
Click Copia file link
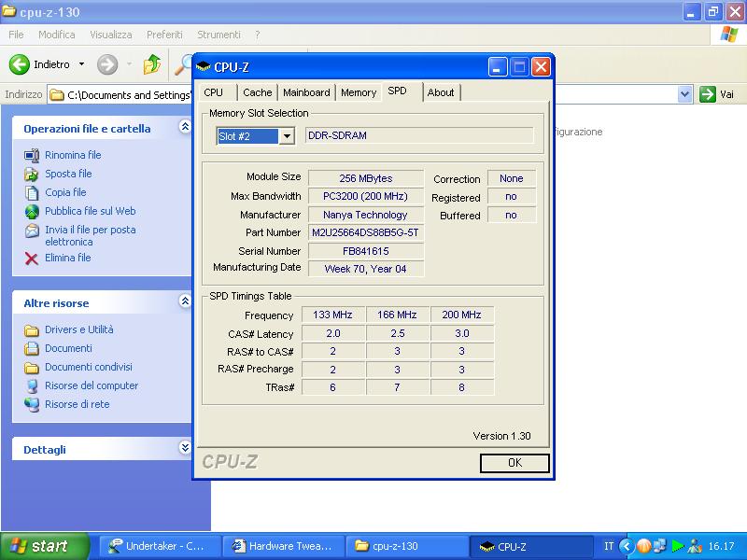tap(65, 192)
